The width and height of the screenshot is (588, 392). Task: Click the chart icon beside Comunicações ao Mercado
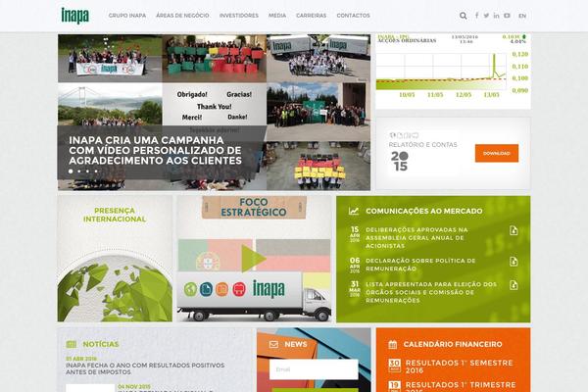click(x=353, y=212)
